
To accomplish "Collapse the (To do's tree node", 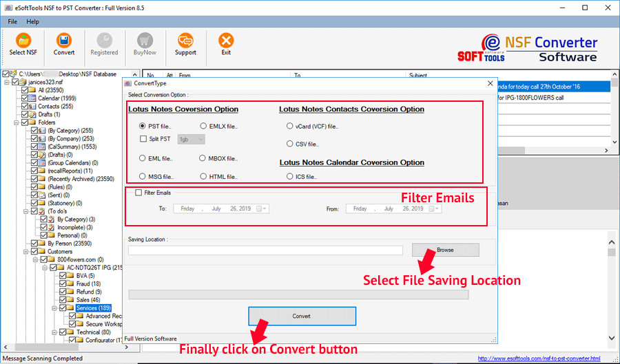I will (x=25, y=211).
